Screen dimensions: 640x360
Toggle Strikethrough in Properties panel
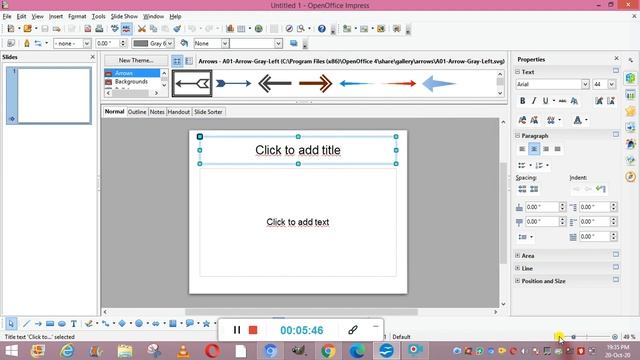tap(562, 101)
